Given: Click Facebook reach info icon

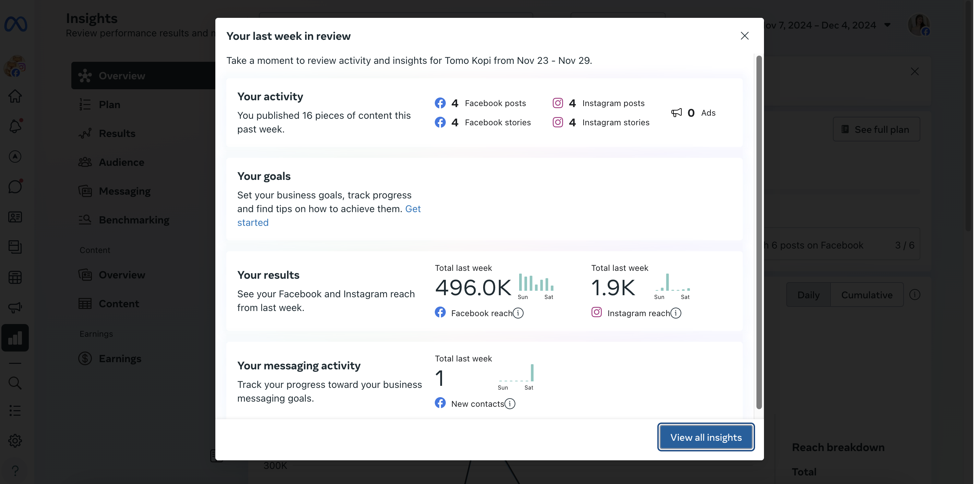Looking at the screenshot, I should (518, 313).
